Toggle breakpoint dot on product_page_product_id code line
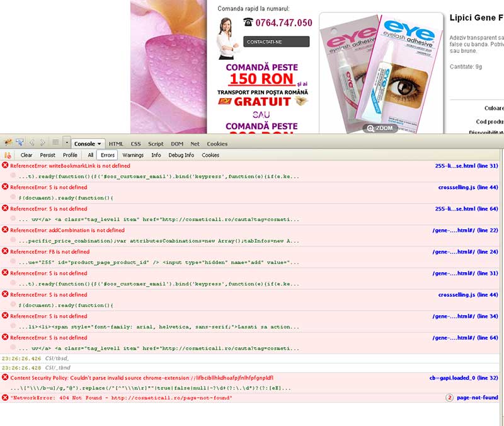This screenshot has height=426, width=504. [x=13, y=262]
